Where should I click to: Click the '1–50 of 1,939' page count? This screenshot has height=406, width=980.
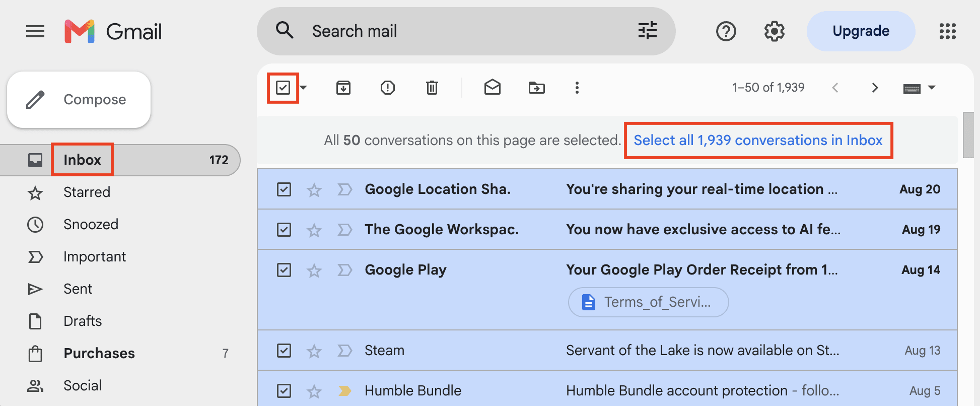[x=768, y=88]
